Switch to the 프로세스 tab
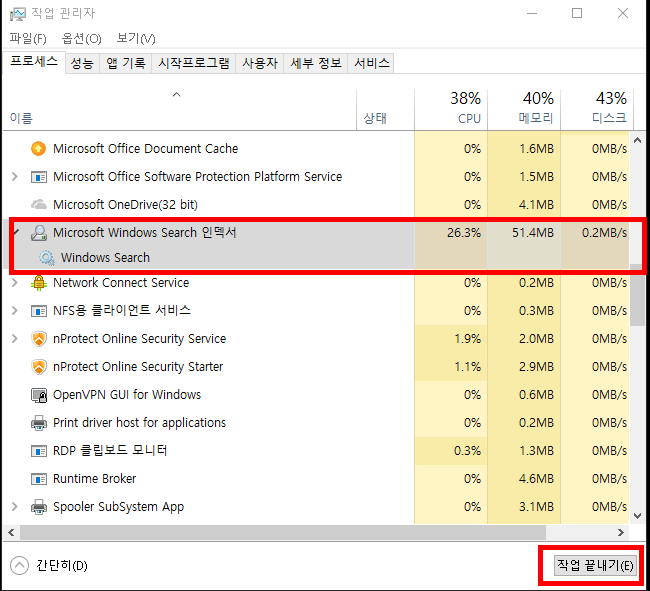650x591 pixels. (34, 62)
